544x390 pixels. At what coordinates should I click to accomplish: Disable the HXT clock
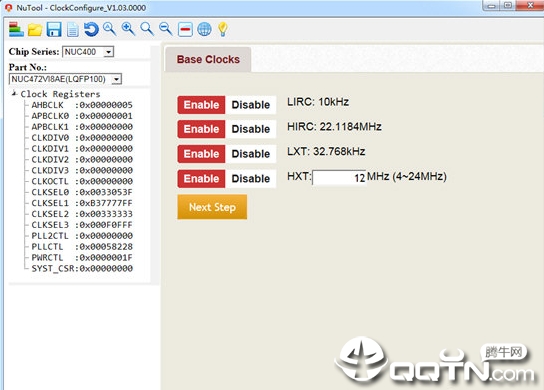click(251, 179)
